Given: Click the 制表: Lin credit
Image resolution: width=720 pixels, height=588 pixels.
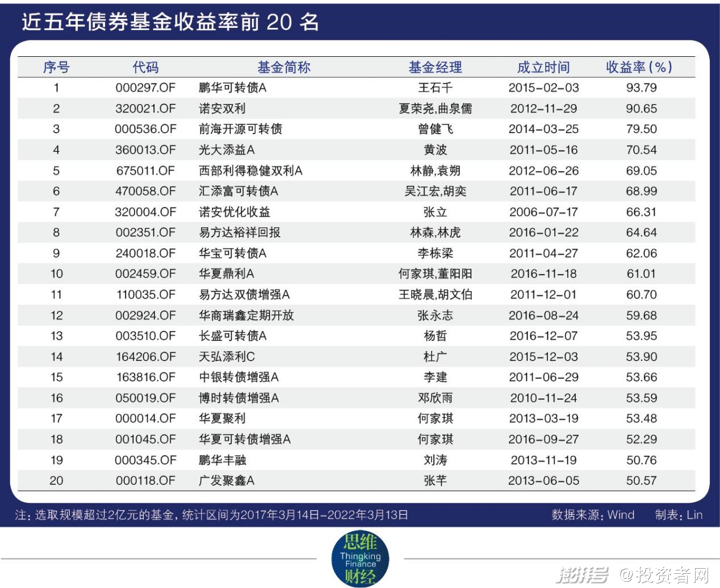Looking at the screenshot, I should pyautogui.click(x=679, y=515).
